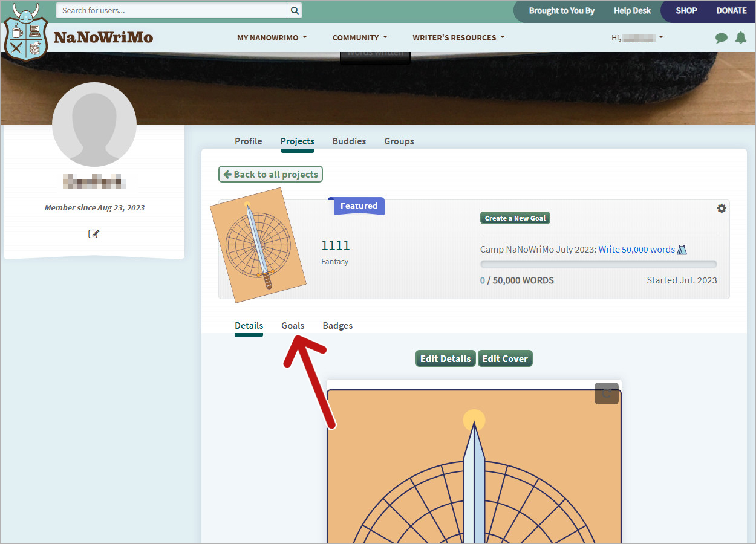Open the Brought to You By link
The width and height of the screenshot is (756, 544).
562,11
